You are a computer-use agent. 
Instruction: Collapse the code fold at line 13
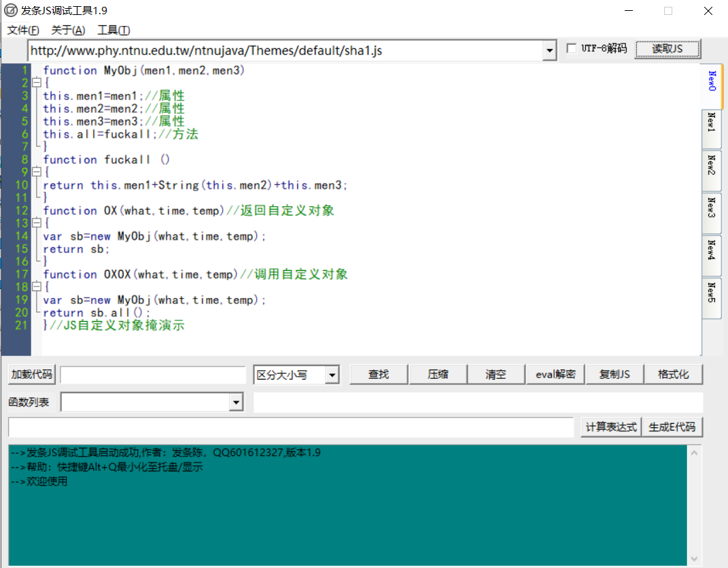click(x=37, y=223)
